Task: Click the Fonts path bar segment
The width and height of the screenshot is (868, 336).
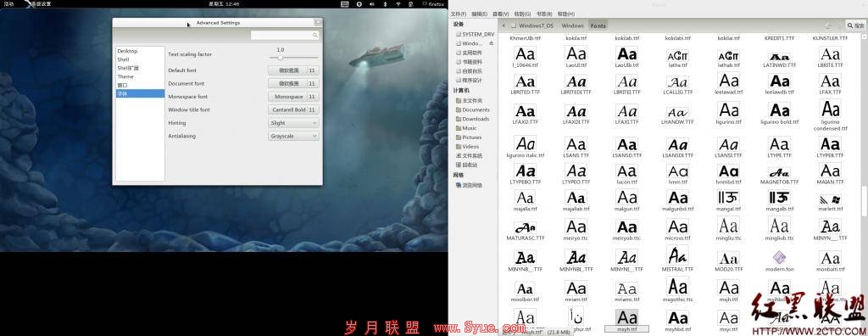Action: click(598, 25)
